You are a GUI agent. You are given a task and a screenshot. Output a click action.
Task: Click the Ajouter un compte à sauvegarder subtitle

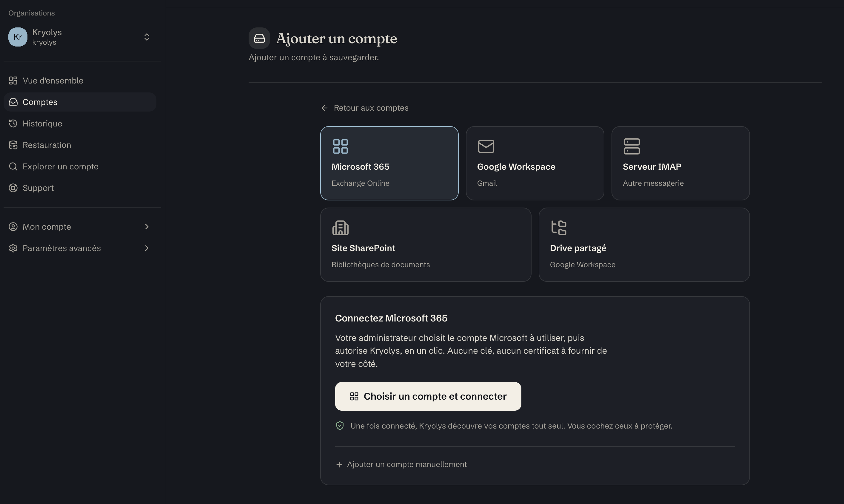pyautogui.click(x=314, y=57)
